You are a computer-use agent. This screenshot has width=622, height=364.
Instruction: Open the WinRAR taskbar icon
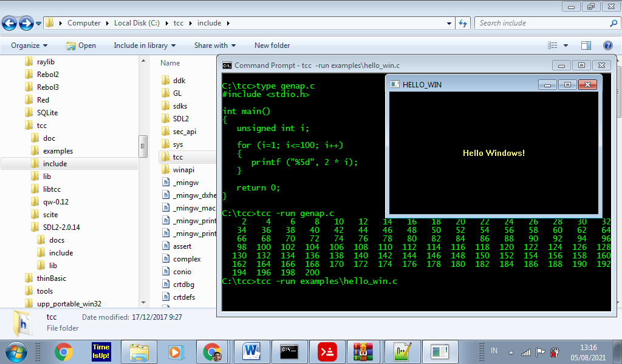coord(364,351)
